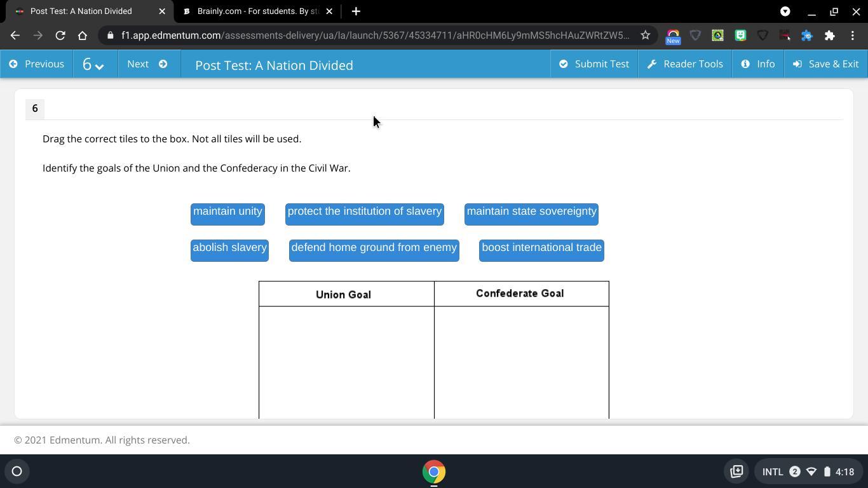Click the Wi-Fi status icon
The width and height of the screenshot is (868, 488).
(811, 471)
